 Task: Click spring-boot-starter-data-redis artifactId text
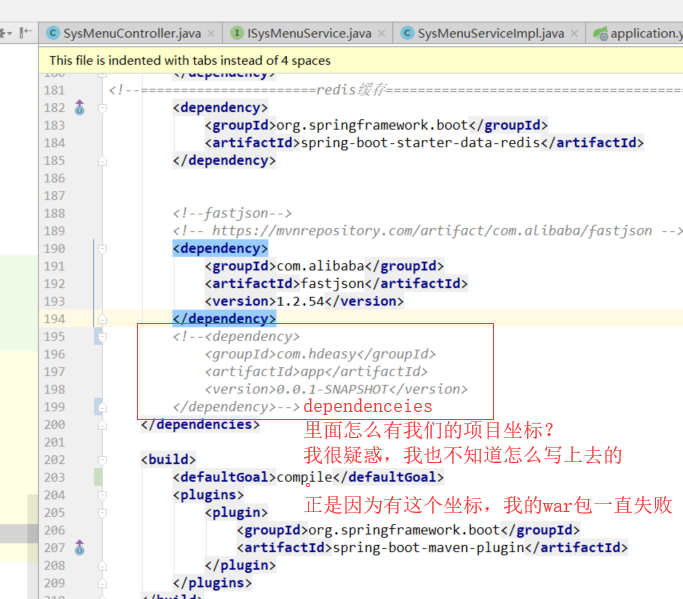[x=420, y=143]
